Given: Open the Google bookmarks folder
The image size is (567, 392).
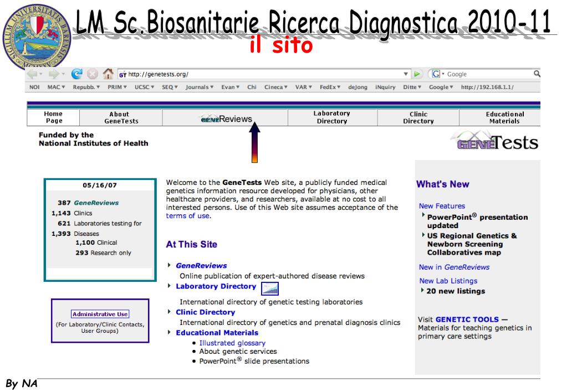Looking at the screenshot, I should (441, 87).
